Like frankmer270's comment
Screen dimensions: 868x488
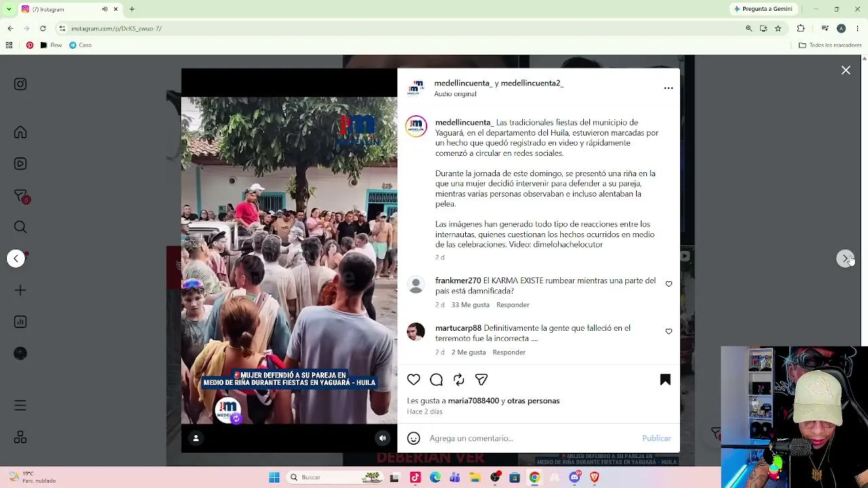669,284
